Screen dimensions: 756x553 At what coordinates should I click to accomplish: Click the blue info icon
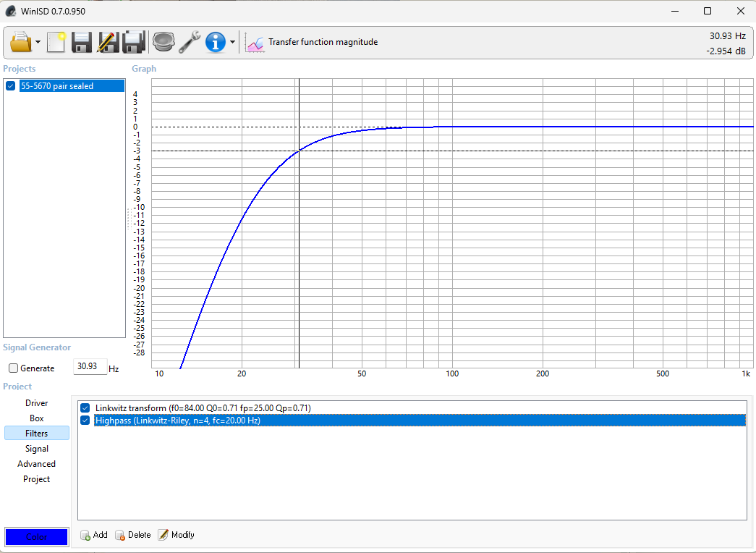pos(216,42)
